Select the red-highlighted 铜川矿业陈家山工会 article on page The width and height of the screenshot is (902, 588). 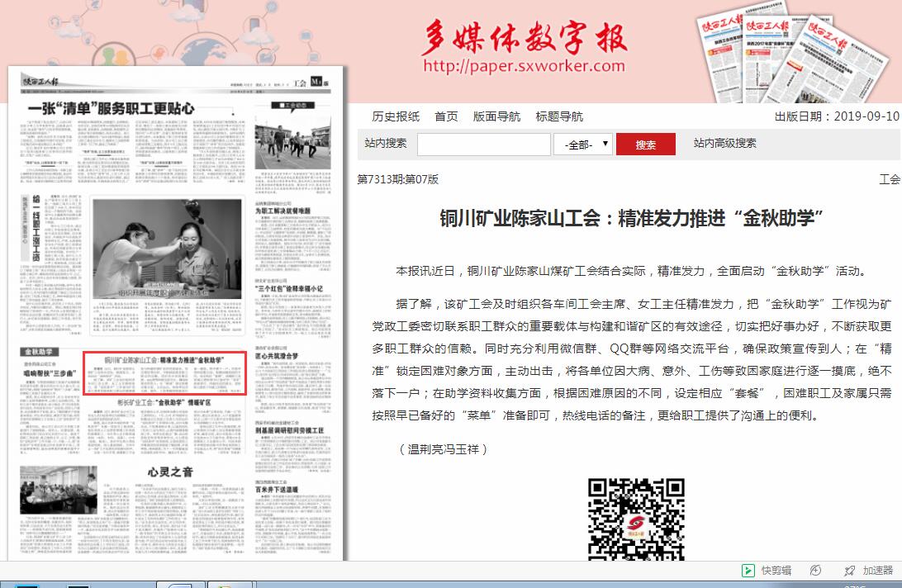[x=164, y=373]
